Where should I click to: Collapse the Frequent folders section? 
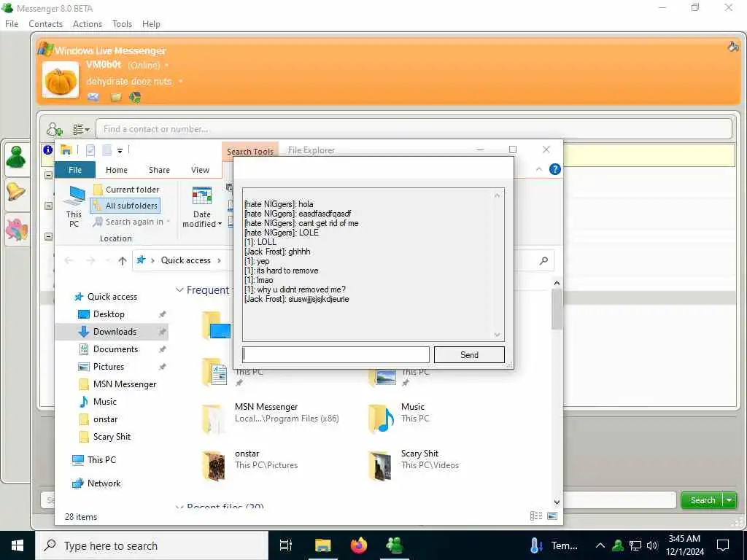click(179, 290)
